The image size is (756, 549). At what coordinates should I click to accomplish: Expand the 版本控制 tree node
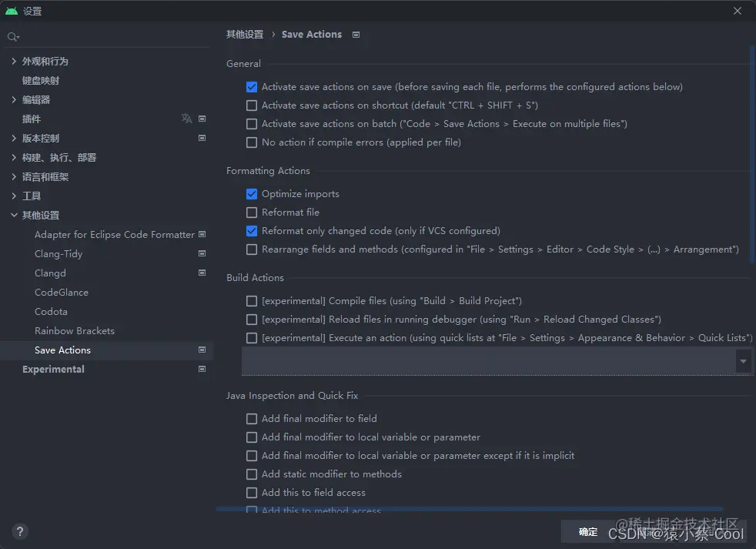(14, 138)
